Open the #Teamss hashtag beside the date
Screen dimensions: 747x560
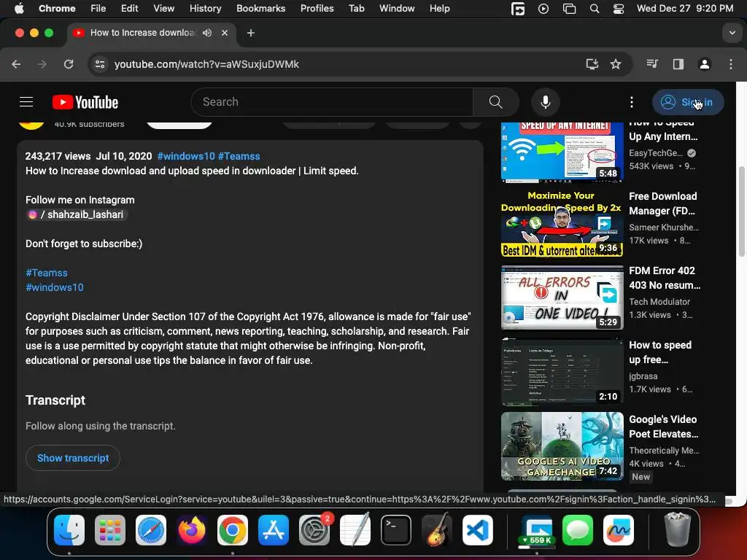point(239,156)
